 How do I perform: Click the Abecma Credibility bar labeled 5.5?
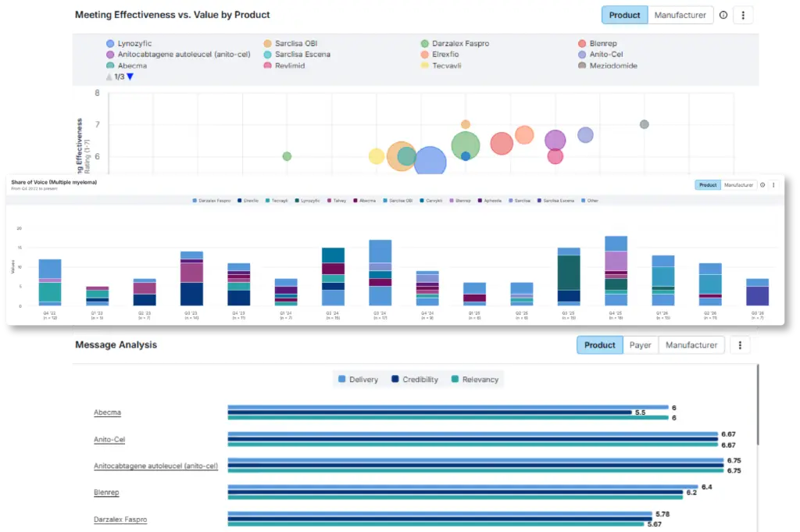(x=430, y=412)
